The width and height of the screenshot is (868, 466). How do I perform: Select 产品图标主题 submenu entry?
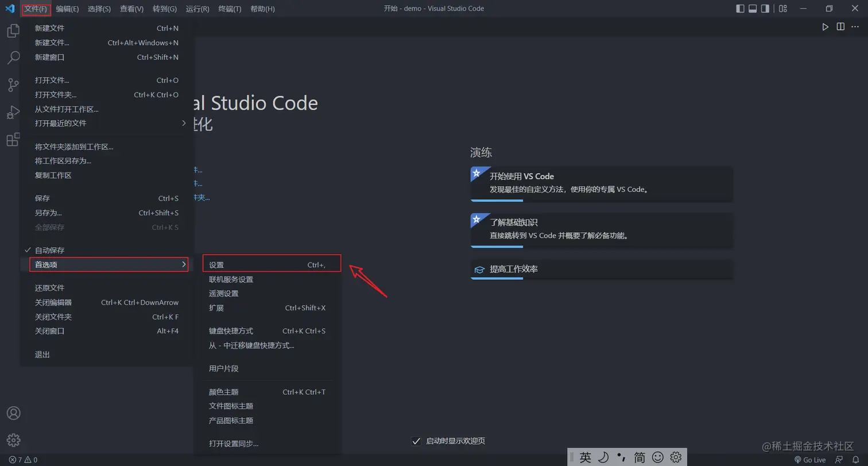tap(268, 421)
